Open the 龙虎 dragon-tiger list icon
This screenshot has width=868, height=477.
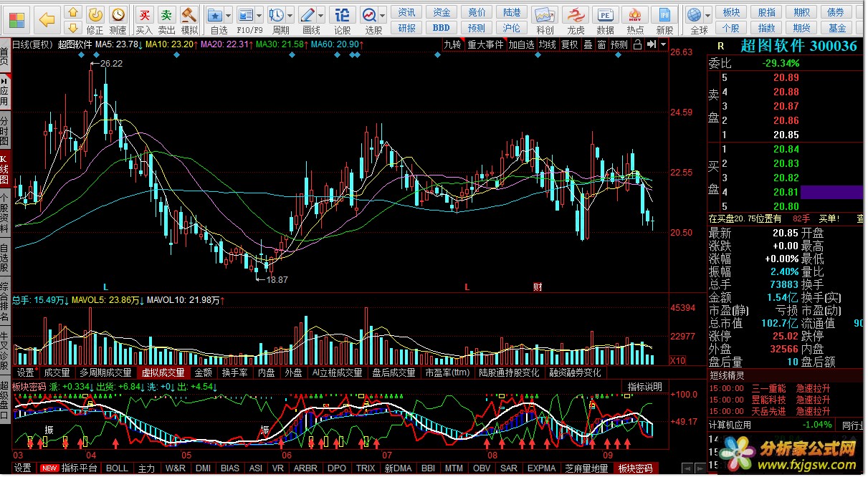[x=576, y=14]
